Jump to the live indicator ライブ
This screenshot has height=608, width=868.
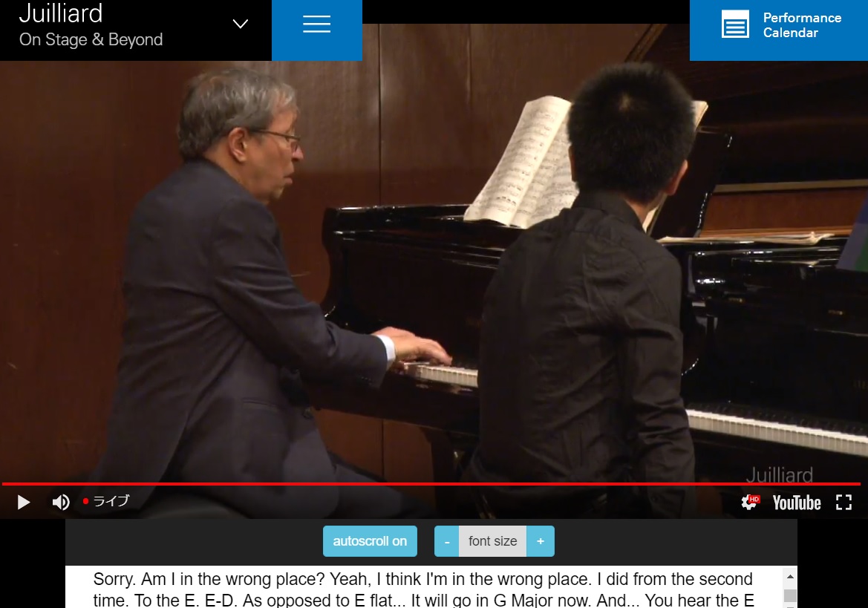(x=106, y=501)
